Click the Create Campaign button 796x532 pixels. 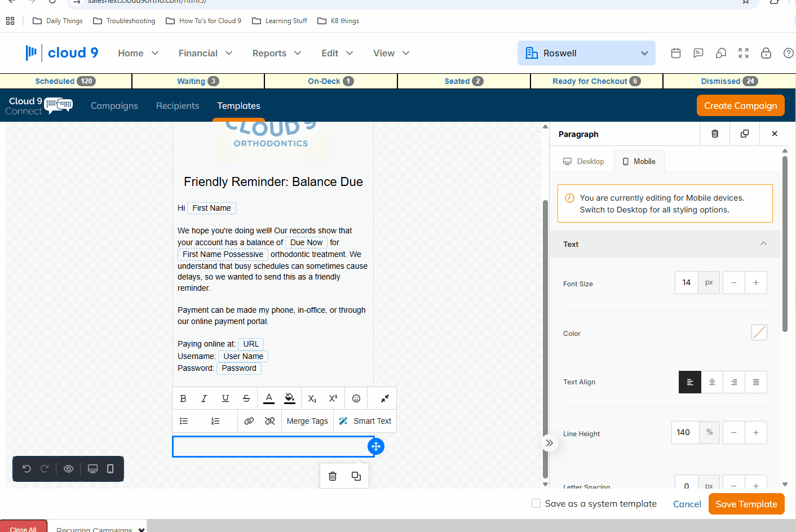click(740, 106)
